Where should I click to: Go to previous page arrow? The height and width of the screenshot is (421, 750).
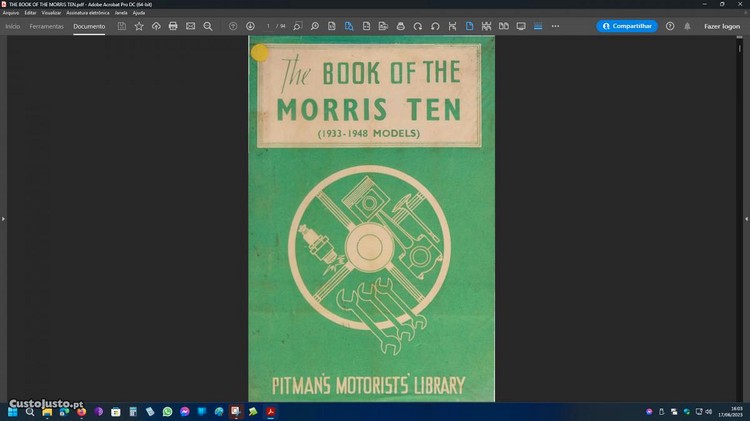click(233, 26)
